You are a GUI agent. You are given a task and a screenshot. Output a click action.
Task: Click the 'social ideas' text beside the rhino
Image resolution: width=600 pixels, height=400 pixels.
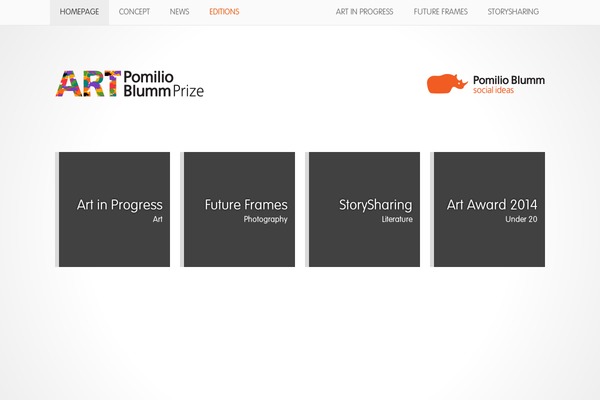tap(493, 90)
